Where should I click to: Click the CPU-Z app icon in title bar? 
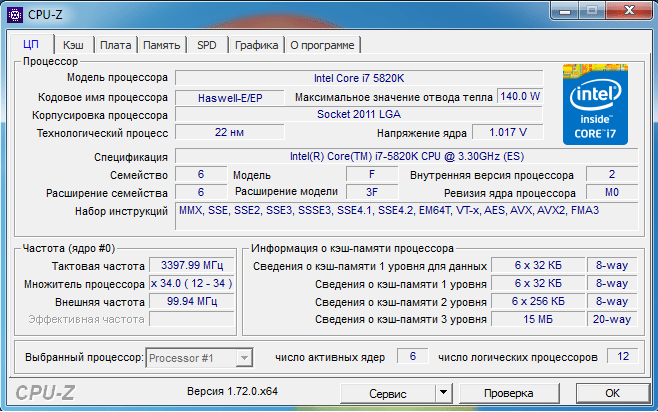15,15
